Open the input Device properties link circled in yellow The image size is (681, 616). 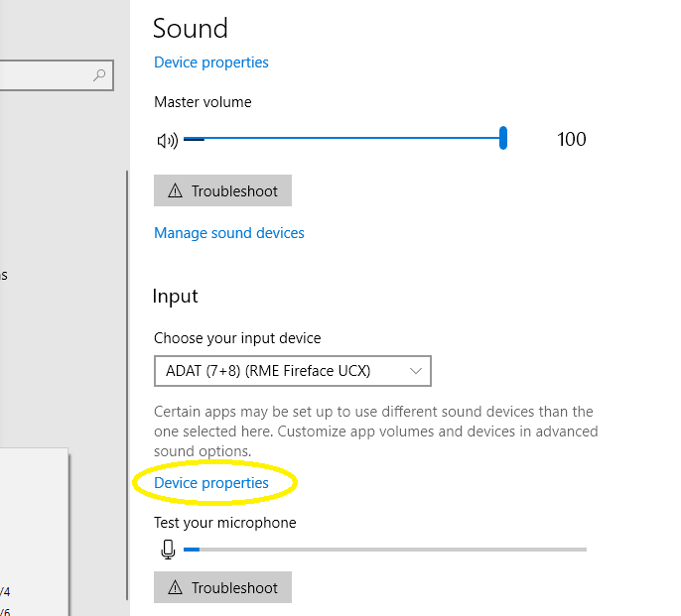(x=211, y=483)
